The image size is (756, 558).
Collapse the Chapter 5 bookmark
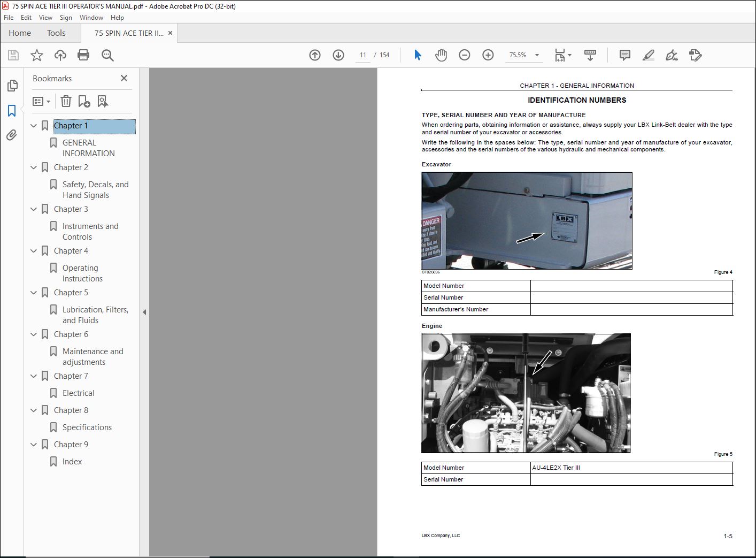(34, 293)
